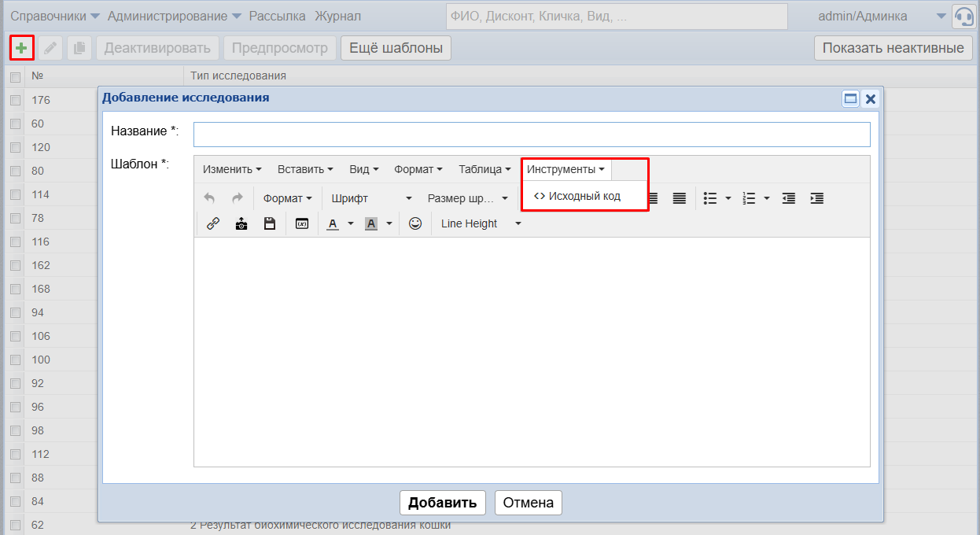Click the green plus add button

(x=21, y=48)
